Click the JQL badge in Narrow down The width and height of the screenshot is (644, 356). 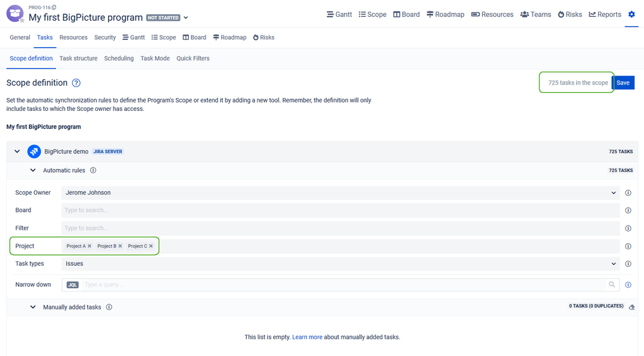click(73, 285)
